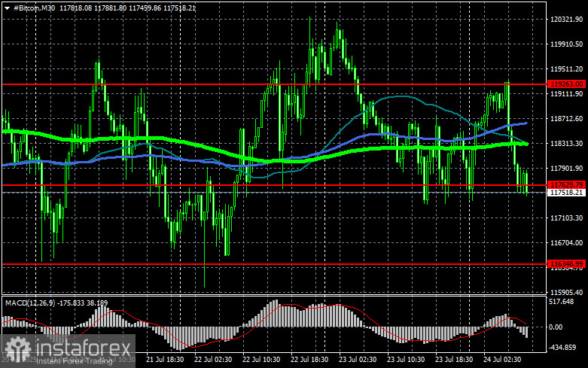Click the 118712.60 price axis label

(566, 118)
